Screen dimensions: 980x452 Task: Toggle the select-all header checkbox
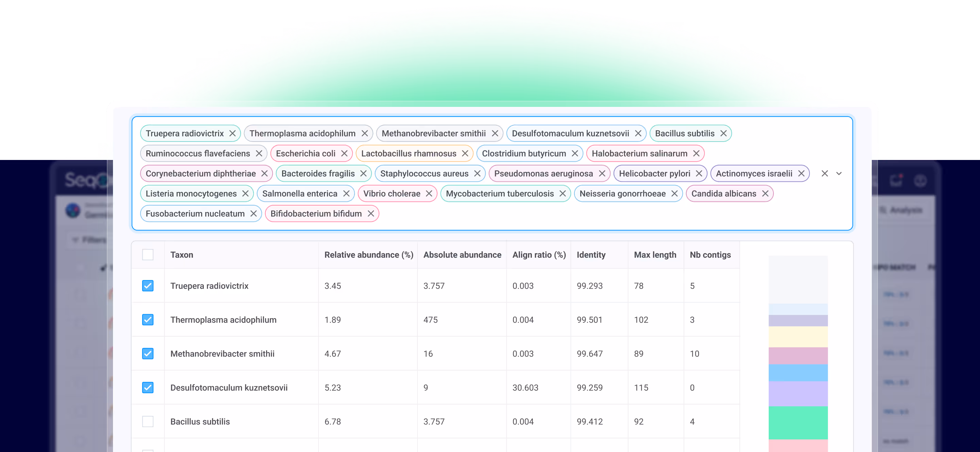(148, 255)
